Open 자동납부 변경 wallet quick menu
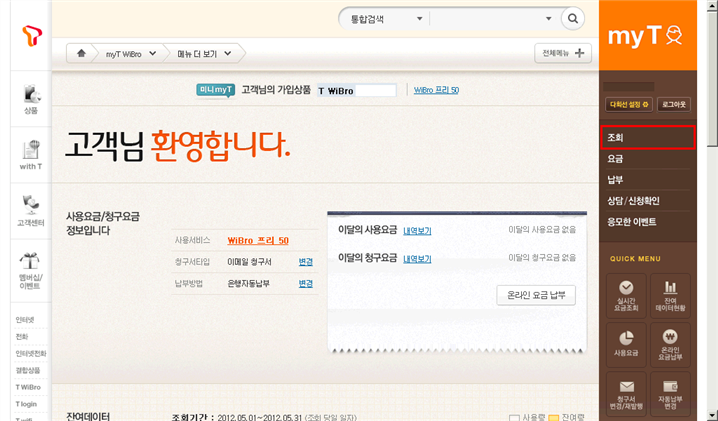 click(670, 394)
